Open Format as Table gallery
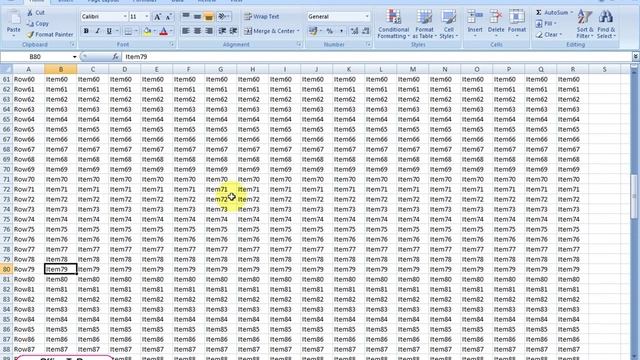The width and height of the screenshot is (640, 360). [x=424, y=24]
